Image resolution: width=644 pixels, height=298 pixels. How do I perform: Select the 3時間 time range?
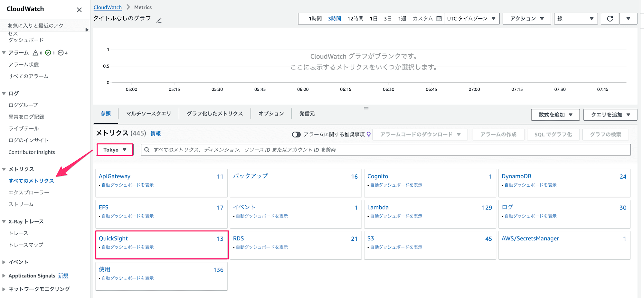[x=335, y=19]
